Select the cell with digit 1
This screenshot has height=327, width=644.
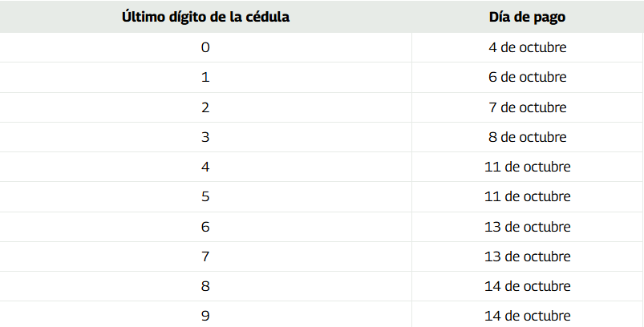click(x=205, y=77)
